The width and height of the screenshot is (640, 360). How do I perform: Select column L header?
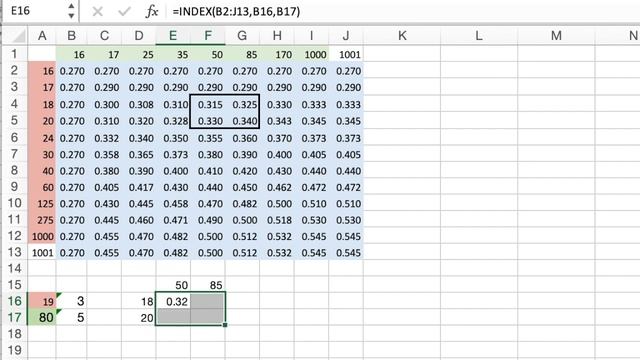point(479,36)
